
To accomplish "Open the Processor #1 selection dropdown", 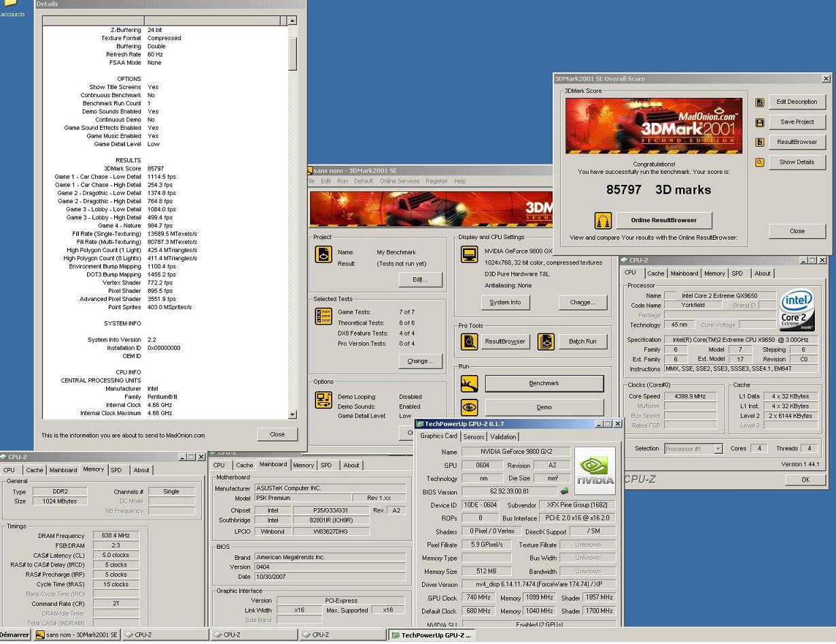I will (x=718, y=449).
